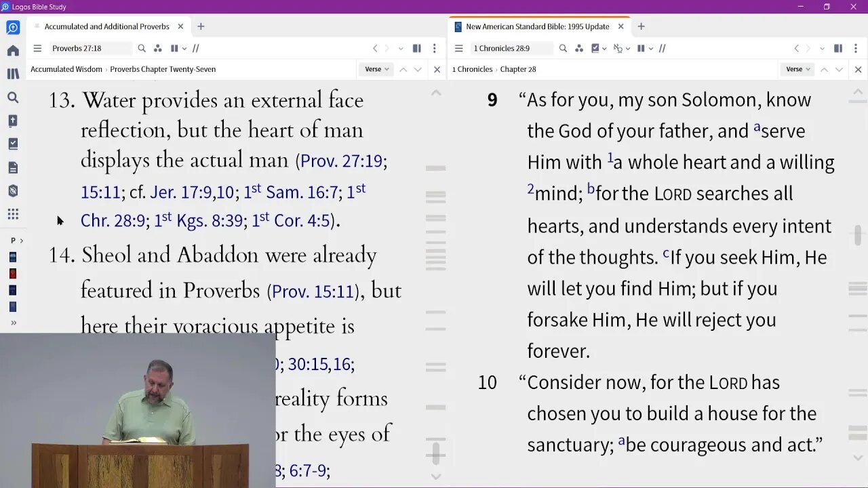Jump to next verse in NASB panel
The height and width of the screenshot is (488, 868).
click(839, 69)
